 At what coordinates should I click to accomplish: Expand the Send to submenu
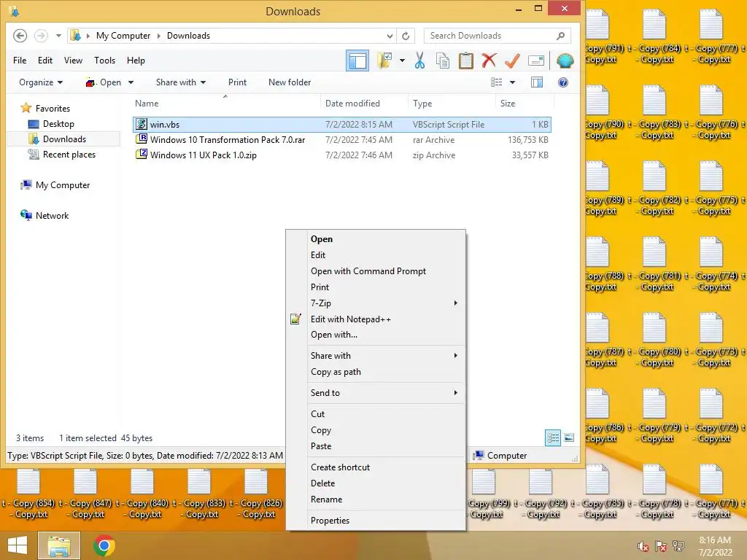(376, 393)
